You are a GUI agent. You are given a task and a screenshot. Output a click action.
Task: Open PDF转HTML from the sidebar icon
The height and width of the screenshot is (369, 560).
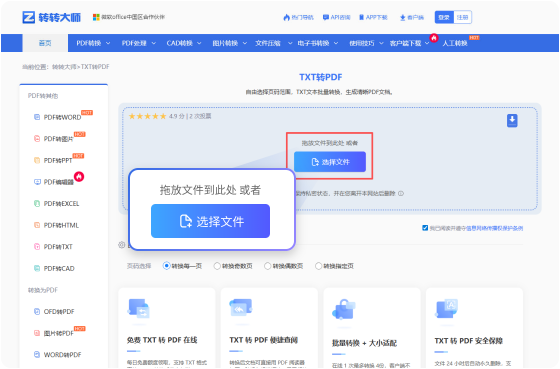37,225
